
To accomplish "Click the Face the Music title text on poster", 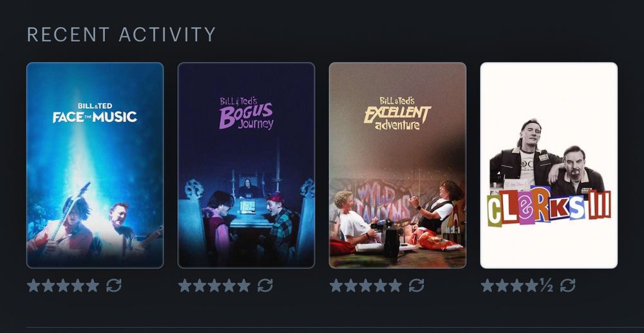I will (95, 113).
